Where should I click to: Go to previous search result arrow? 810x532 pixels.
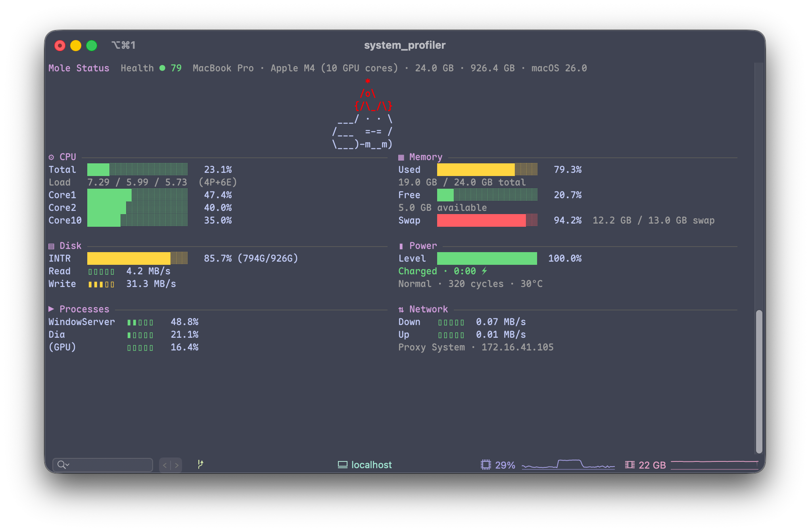click(x=165, y=465)
